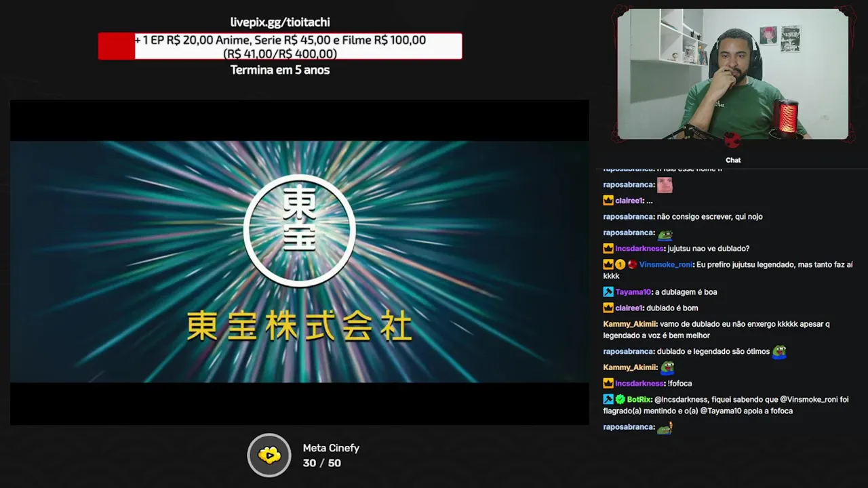Click the frog emote in Kammy_Akimii's message
This screenshot has width=868, height=488.
pyautogui.click(x=667, y=367)
